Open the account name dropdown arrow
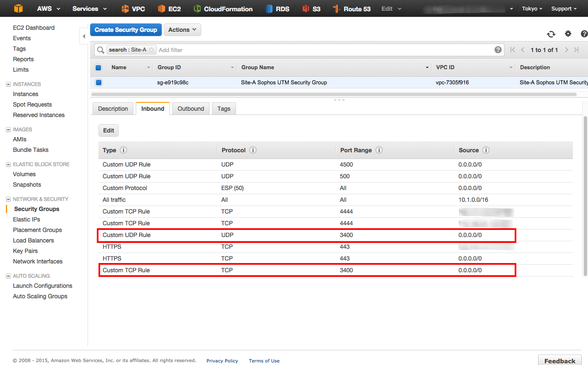The height and width of the screenshot is (365, 588). pyautogui.click(x=511, y=9)
